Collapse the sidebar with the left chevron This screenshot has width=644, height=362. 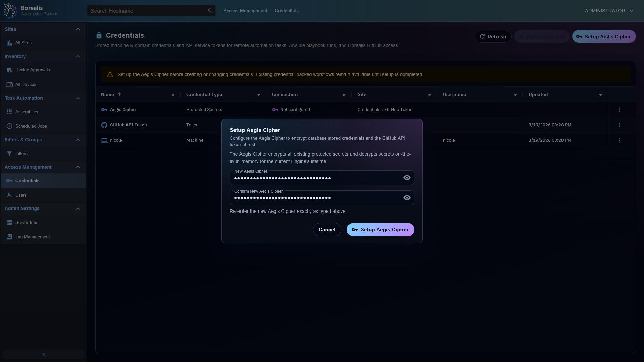click(43, 354)
